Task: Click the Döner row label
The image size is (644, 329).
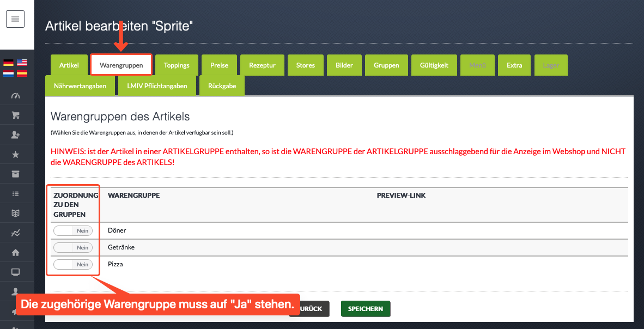Action: pyautogui.click(x=116, y=230)
